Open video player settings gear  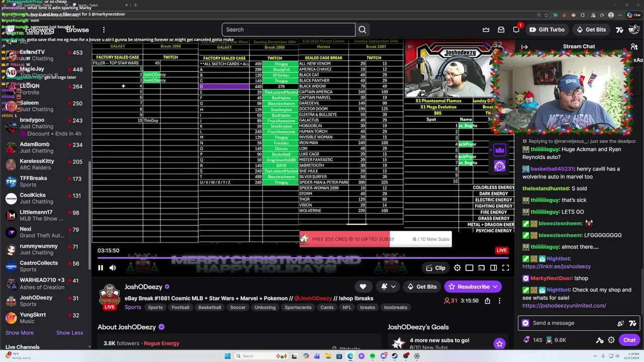pos(457,268)
